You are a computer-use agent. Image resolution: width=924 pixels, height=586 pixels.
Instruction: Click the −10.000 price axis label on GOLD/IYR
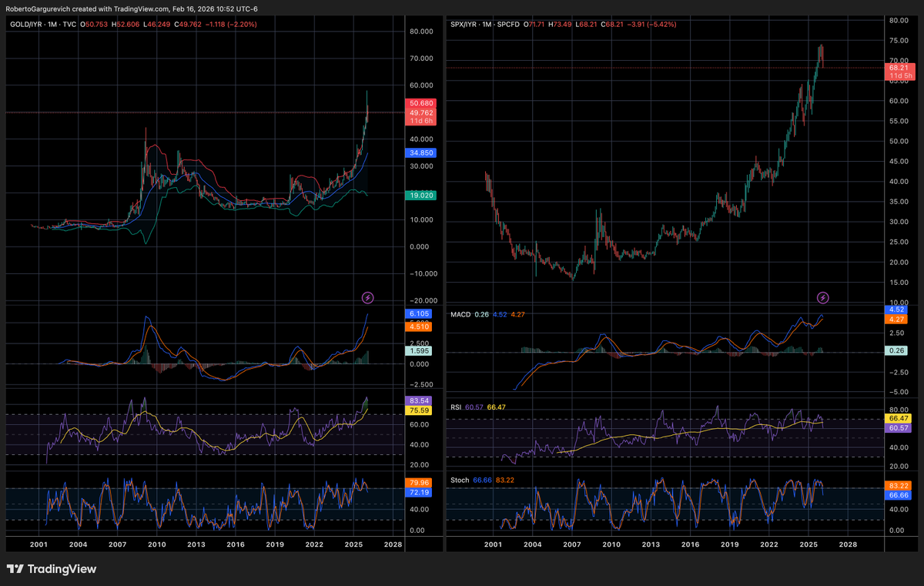click(x=422, y=273)
